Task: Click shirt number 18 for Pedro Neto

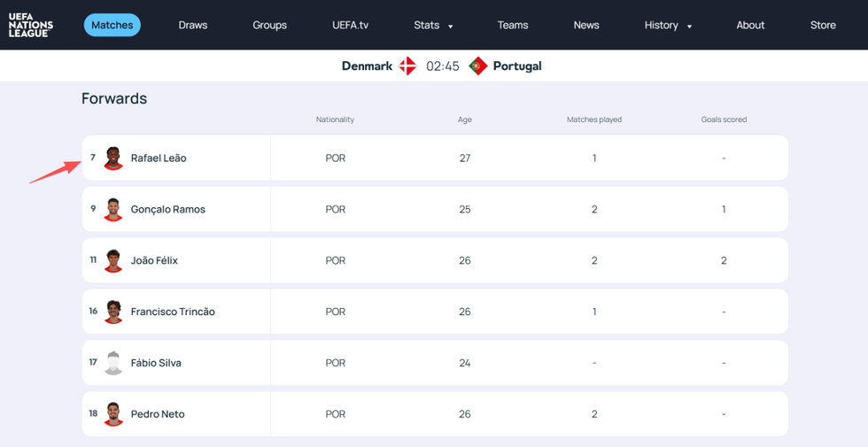Action: (x=93, y=413)
